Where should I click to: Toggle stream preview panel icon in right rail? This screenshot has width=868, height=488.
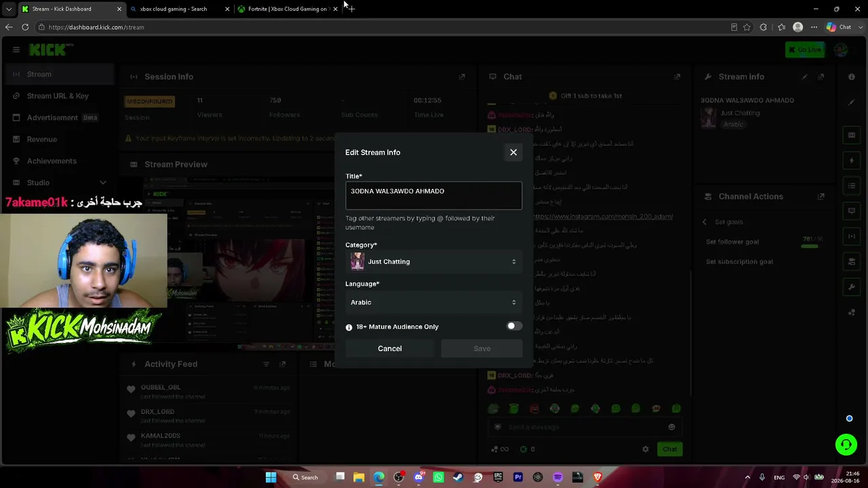pos(852,135)
